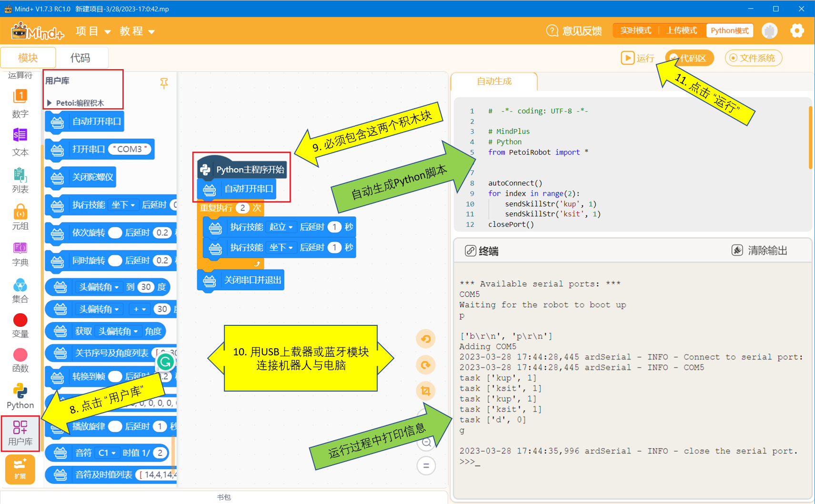Clear terminal output with 清除输出
Screen dimensions: 815x504
coord(760,251)
